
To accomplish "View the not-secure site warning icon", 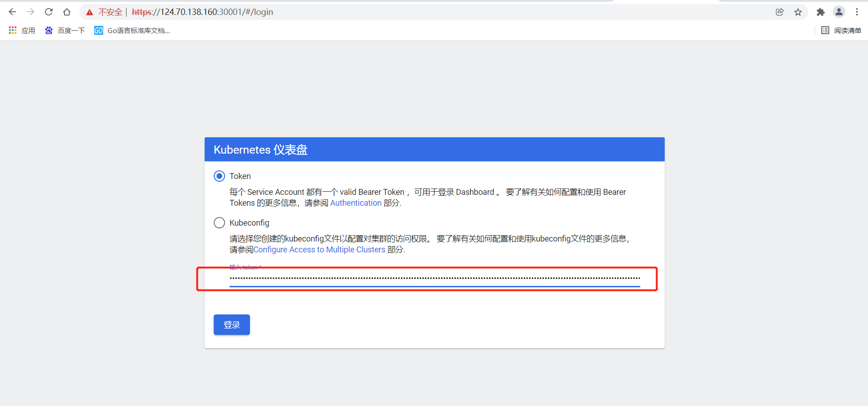I will coord(90,12).
